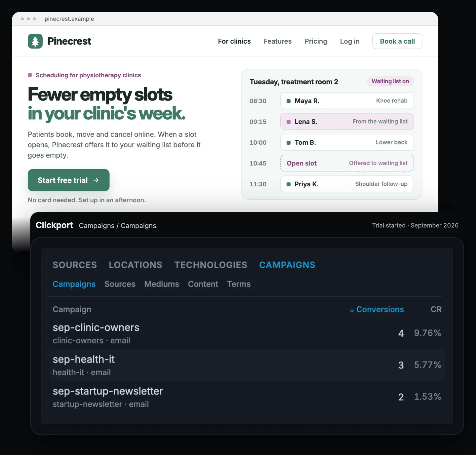Click the 5.77% conversion rate value

[428, 365]
